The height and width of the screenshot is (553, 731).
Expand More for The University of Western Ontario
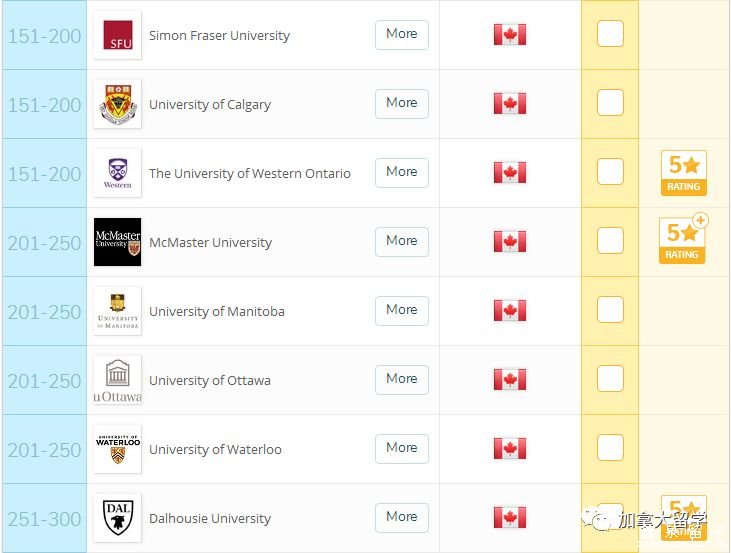(x=402, y=173)
